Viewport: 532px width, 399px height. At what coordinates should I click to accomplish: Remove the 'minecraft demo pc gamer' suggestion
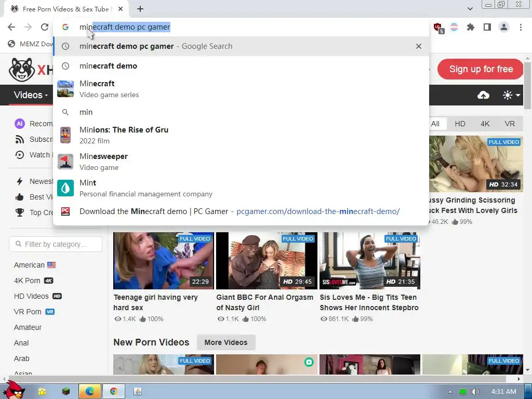[419, 46]
